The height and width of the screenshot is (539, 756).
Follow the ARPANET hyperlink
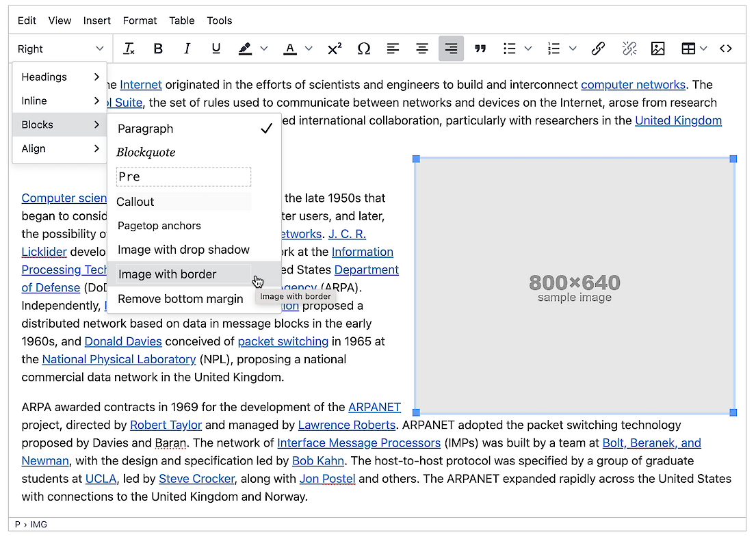click(374, 407)
